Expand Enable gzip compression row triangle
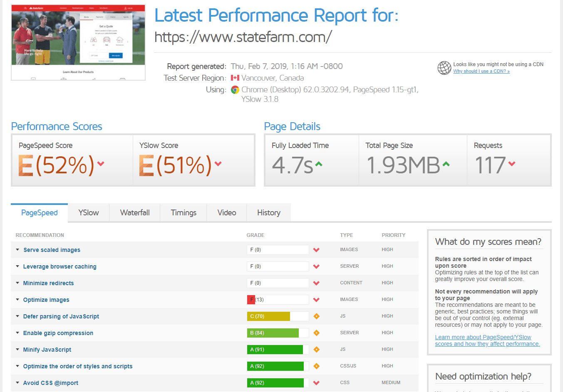This screenshot has height=392, width=563. pos(17,333)
